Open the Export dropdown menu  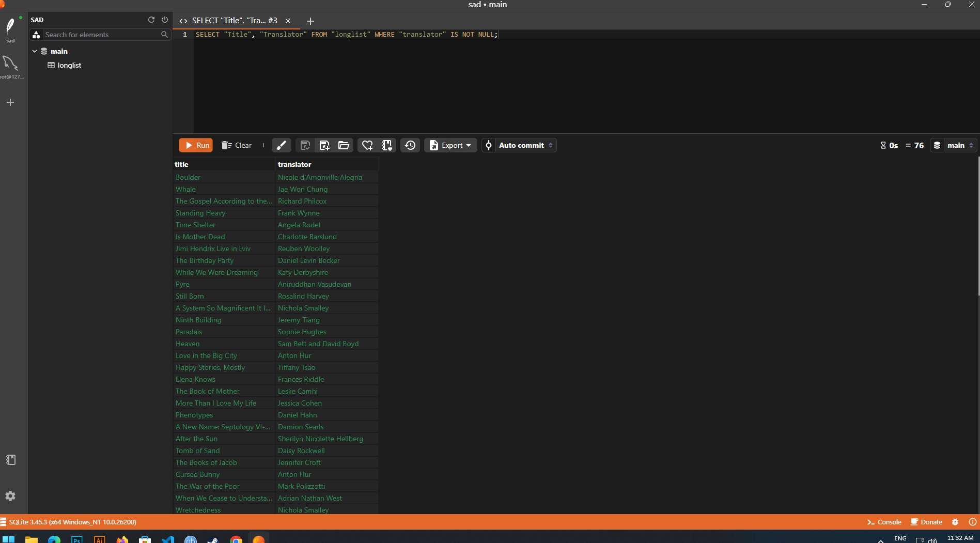(450, 145)
